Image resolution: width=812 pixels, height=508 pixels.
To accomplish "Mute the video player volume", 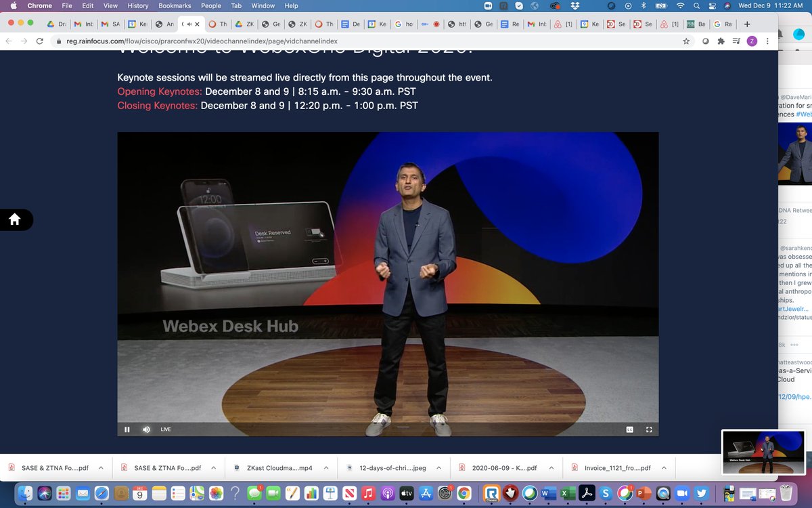I will pyautogui.click(x=145, y=429).
